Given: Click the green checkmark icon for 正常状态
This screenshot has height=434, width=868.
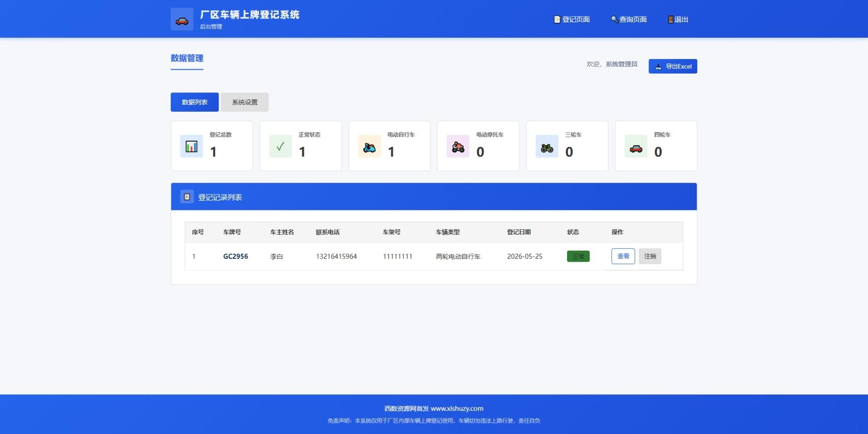Looking at the screenshot, I should point(281,146).
